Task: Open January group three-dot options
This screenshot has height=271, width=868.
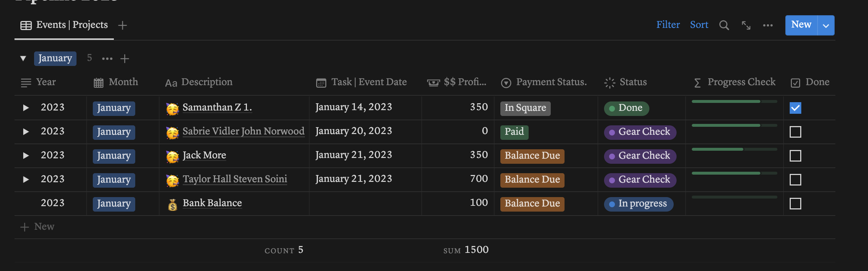Action: click(107, 59)
